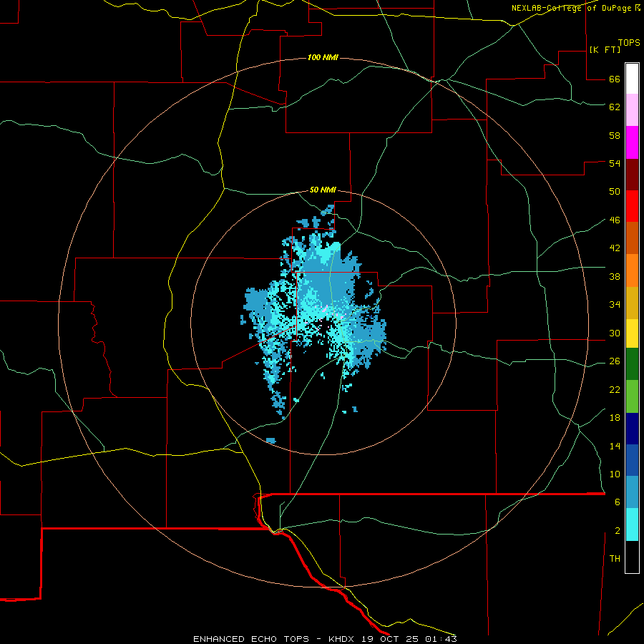Click the single-digit "2" legend label
This screenshot has width=644, height=644.
618,531
